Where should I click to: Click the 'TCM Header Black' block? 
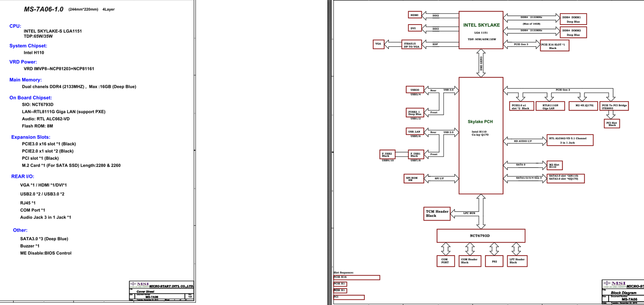pyautogui.click(x=437, y=214)
